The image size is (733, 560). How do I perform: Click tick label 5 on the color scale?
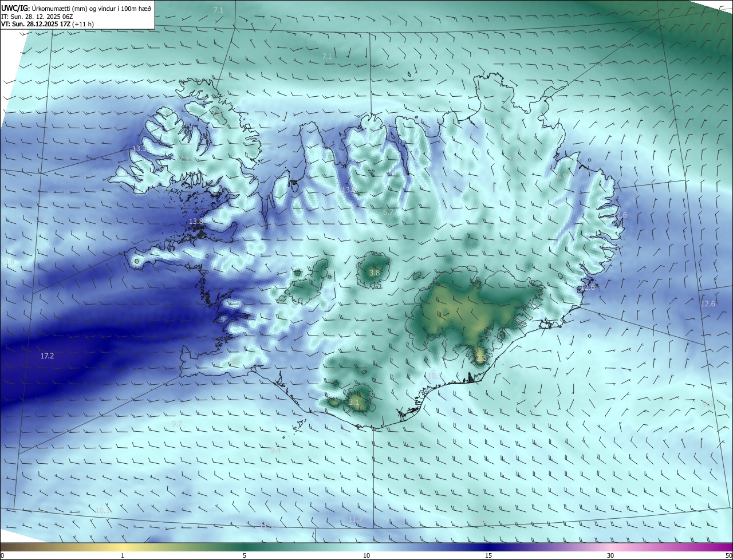tap(245, 555)
